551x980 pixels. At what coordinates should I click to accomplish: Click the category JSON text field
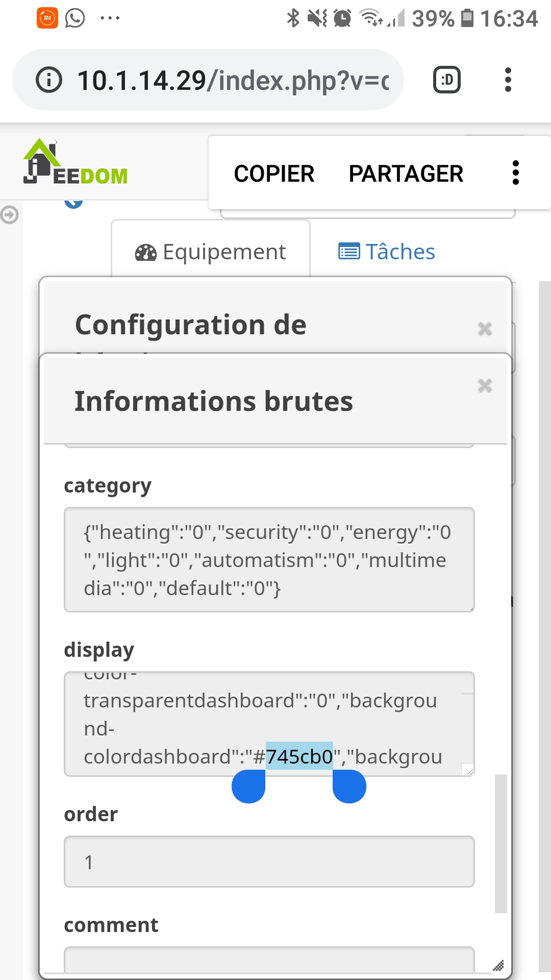pyautogui.click(x=269, y=560)
